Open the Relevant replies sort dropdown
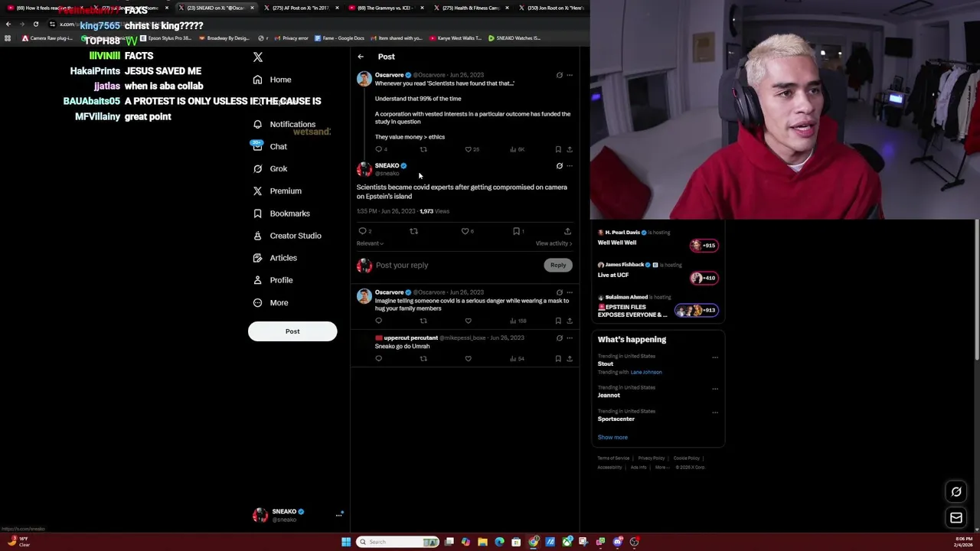This screenshot has width=980, height=551. pos(370,243)
